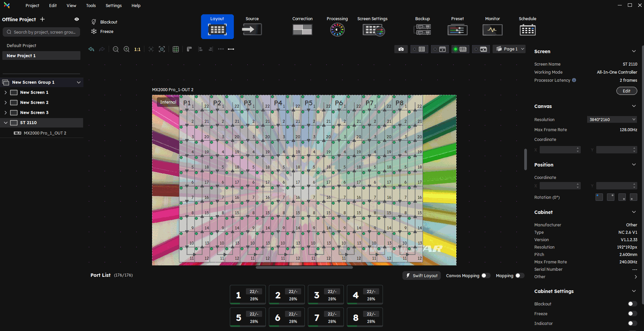Open the Canvas Resolution 3840*2160 dropdown
The height and width of the screenshot is (331, 644).
click(612, 119)
